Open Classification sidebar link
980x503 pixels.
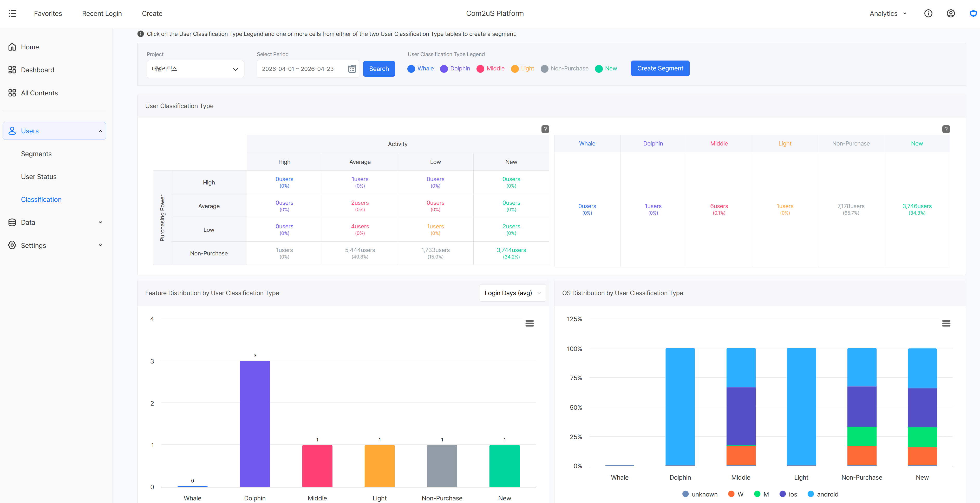coord(41,200)
